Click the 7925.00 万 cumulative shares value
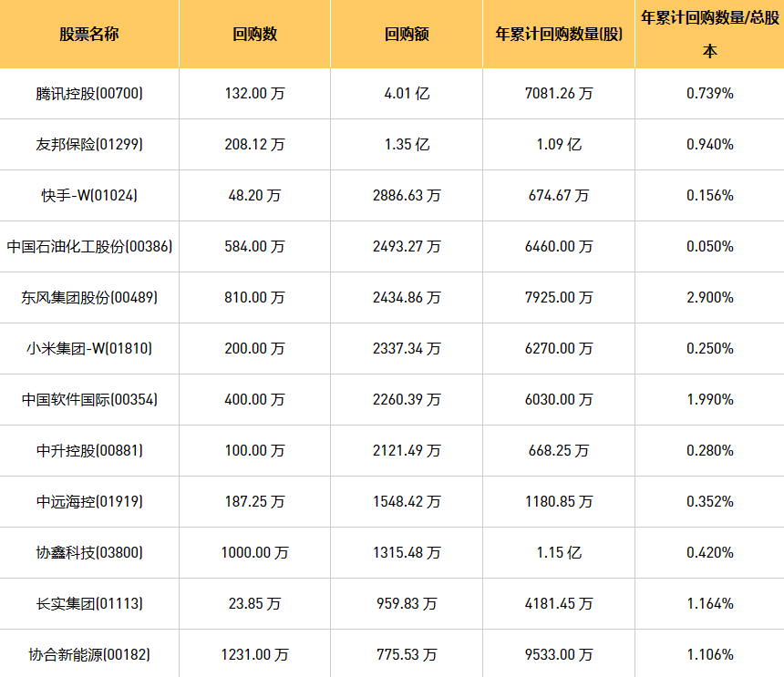The width and height of the screenshot is (784, 677). (559, 297)
